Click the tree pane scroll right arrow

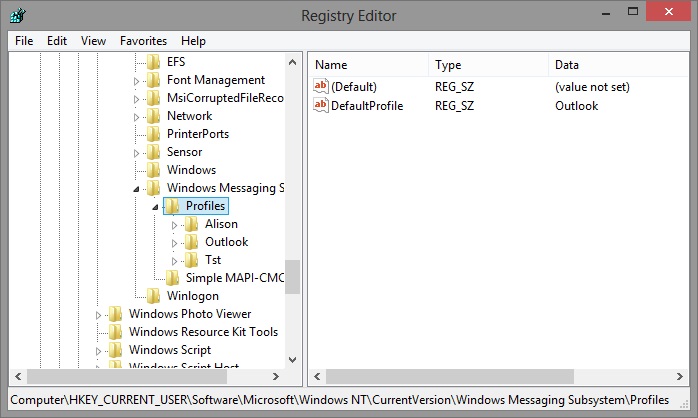point(276,377)
